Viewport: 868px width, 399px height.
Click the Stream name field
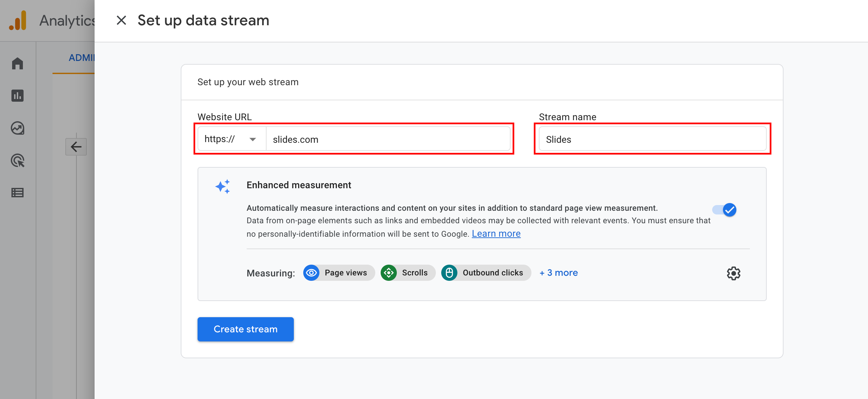(x=652, y=139)
